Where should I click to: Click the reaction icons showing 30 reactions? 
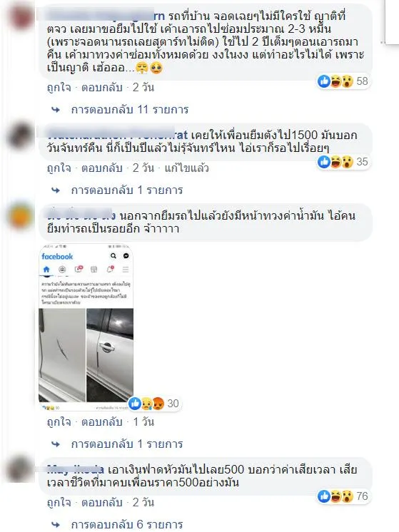(146, 404)
